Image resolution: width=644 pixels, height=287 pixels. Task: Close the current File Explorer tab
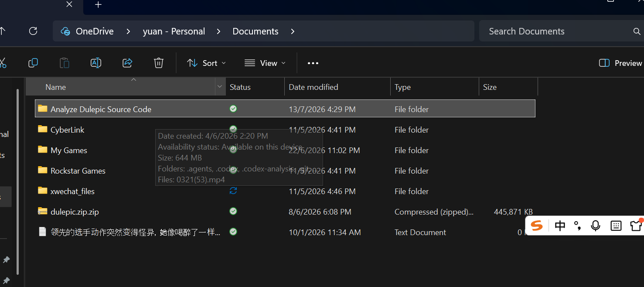point(69,4)
